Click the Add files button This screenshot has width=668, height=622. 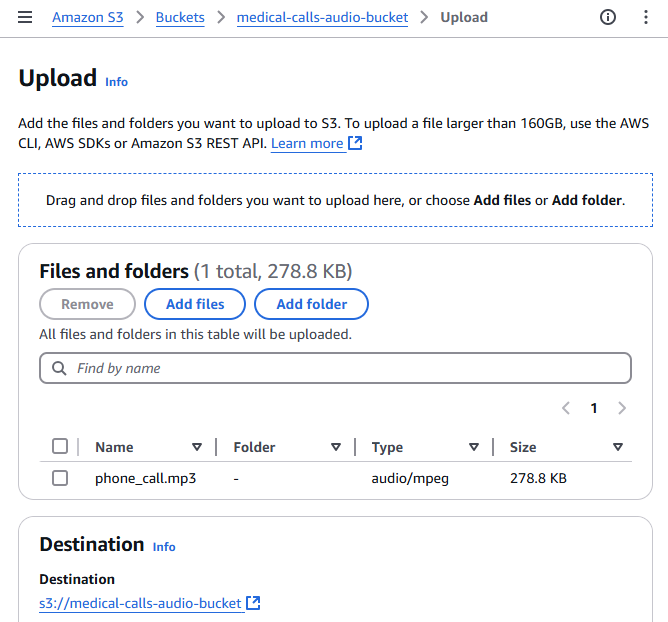tap(195, 304)
